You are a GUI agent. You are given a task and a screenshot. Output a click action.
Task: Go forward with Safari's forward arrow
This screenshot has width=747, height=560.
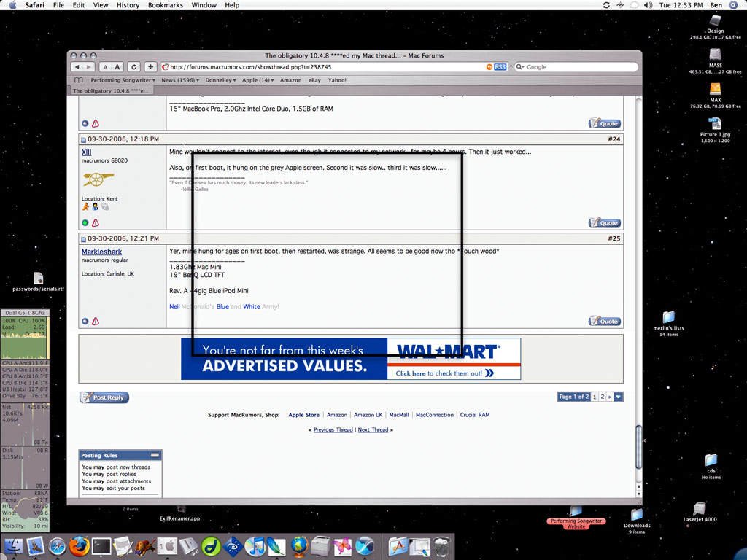[88, 67]
